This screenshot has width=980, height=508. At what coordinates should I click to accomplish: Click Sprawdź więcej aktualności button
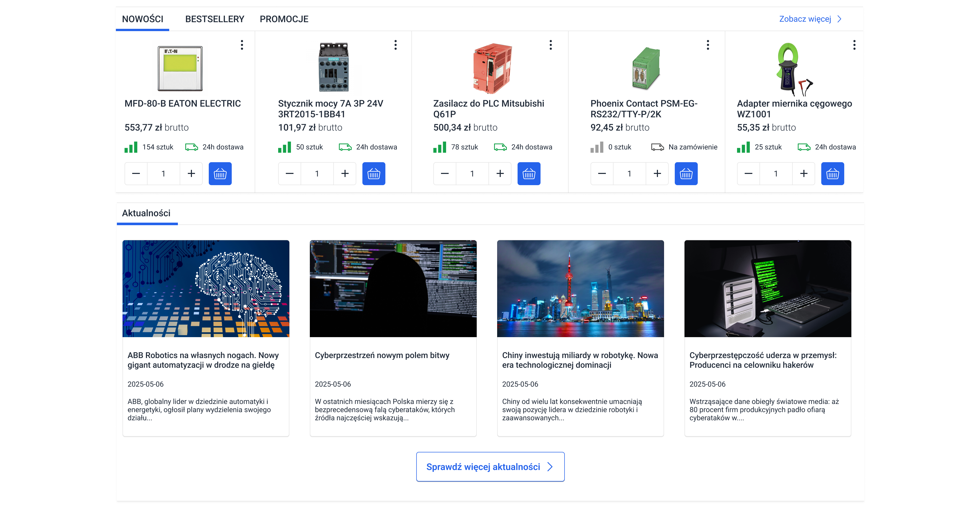[x=490, y=466]
